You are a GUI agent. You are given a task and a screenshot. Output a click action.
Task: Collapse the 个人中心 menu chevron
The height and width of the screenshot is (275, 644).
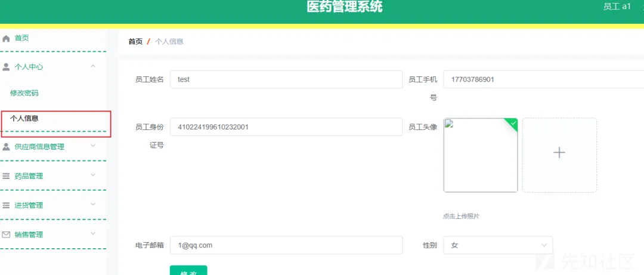point(93,66)
